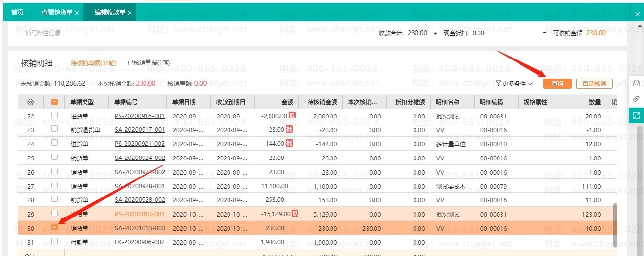The height and width of the screenshot is (256, 644).
Task: Click the 测试零成本 item name cell
Action: point(451,186)
